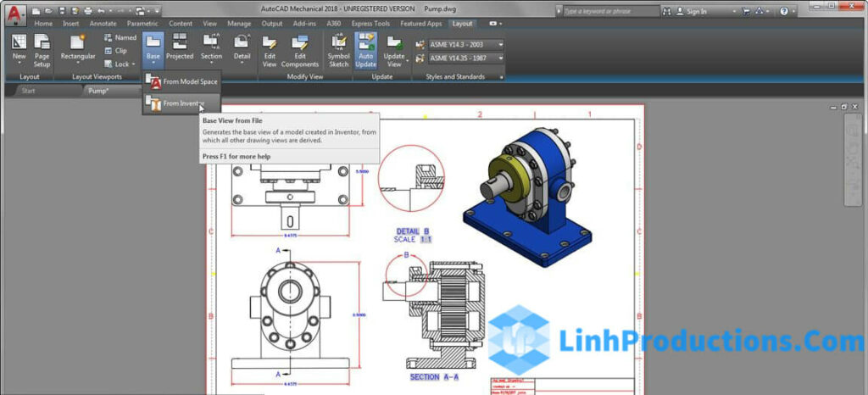This screenshot has height=395, width=868.
Task: Click the Edit View tool
Action: [x=270, y=52]
